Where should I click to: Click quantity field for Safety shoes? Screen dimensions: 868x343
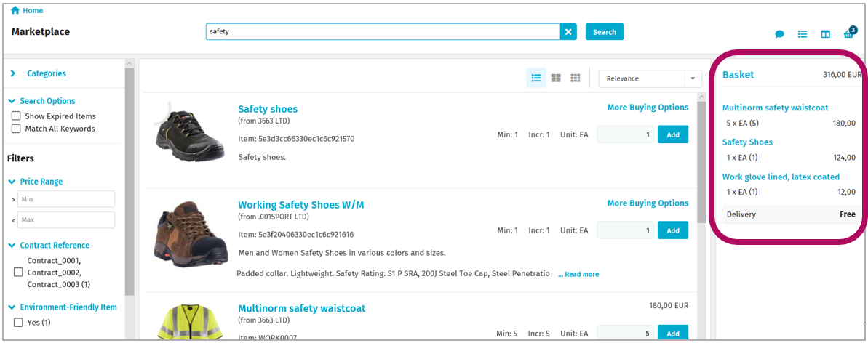click(625, 134)
